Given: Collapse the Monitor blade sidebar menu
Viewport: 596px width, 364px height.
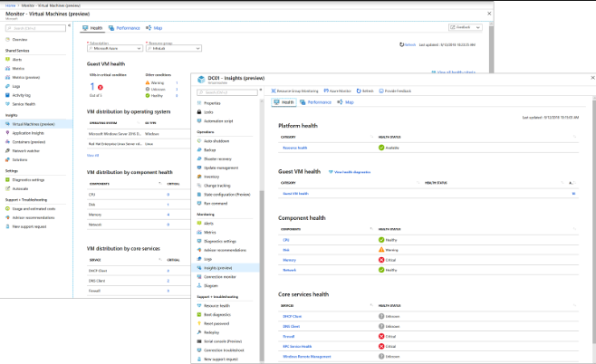Looking at the screenshot, I should click(69, 25).
